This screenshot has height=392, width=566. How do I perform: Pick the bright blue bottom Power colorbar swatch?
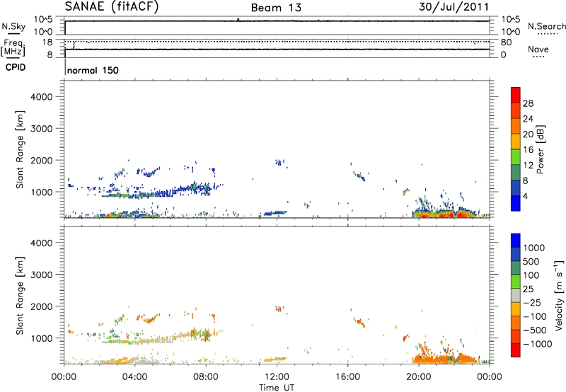516,203
